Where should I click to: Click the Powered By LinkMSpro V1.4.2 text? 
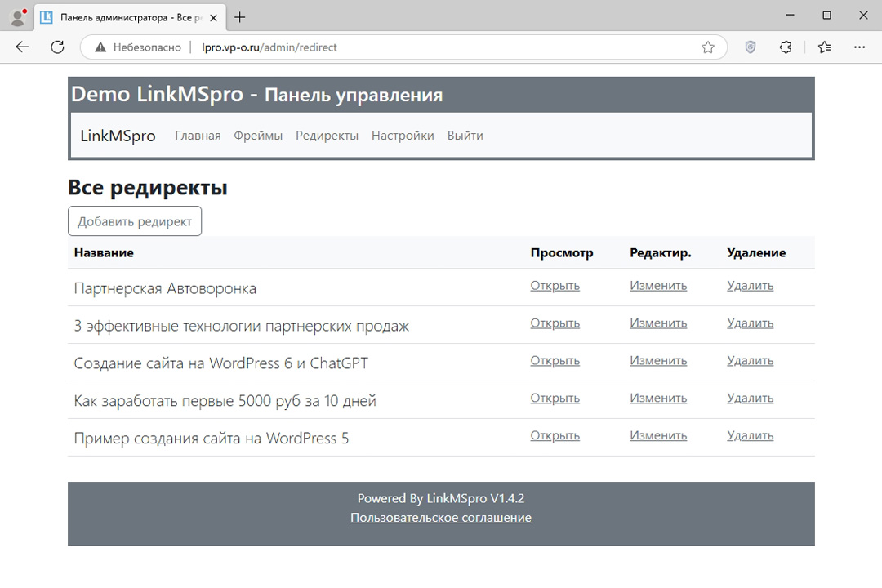coord(440,498)
